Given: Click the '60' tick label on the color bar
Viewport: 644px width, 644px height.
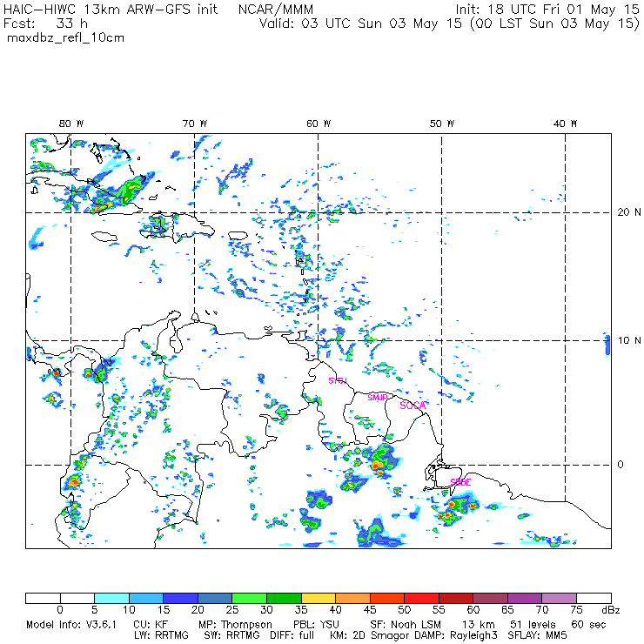Looking at the screenshot, I should click(x=473, y=610).
